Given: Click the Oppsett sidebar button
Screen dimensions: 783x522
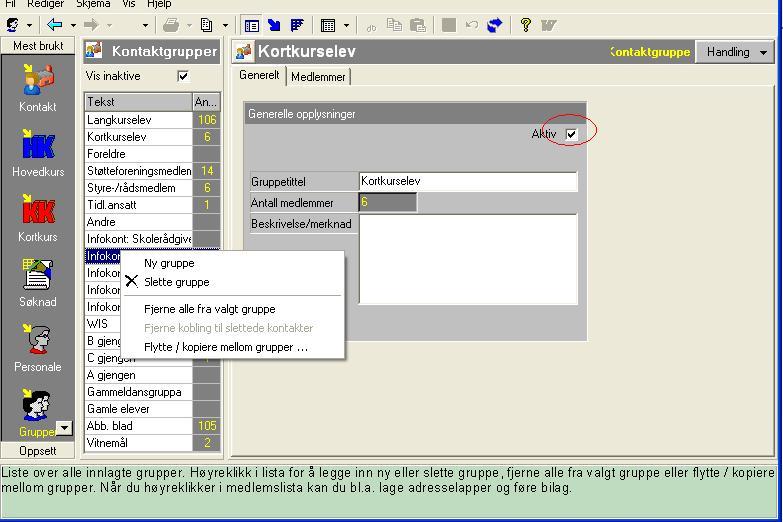Looking at the screenshot, I should click(x=38, y=451).
